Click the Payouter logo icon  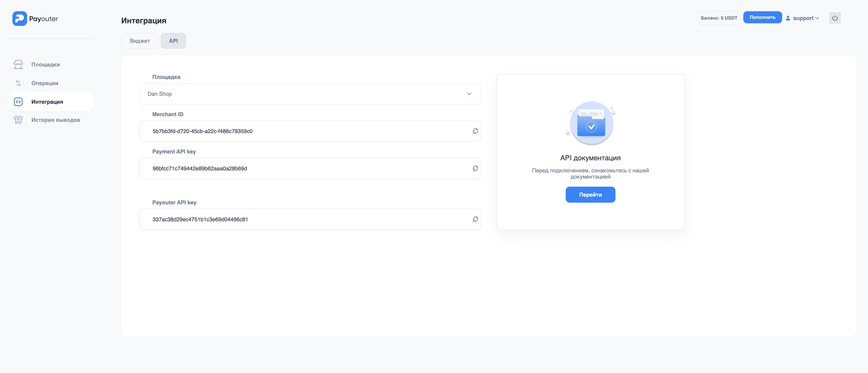(x=20, y=18)
